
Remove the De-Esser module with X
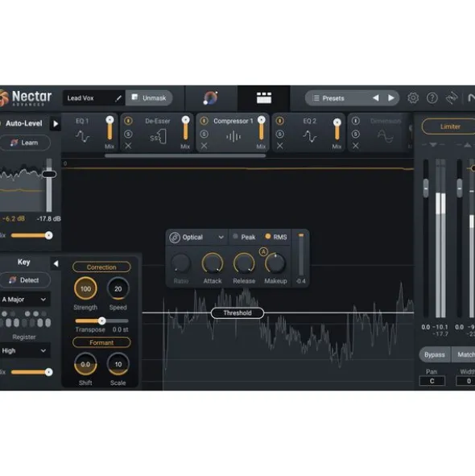(x=128, y=146)
